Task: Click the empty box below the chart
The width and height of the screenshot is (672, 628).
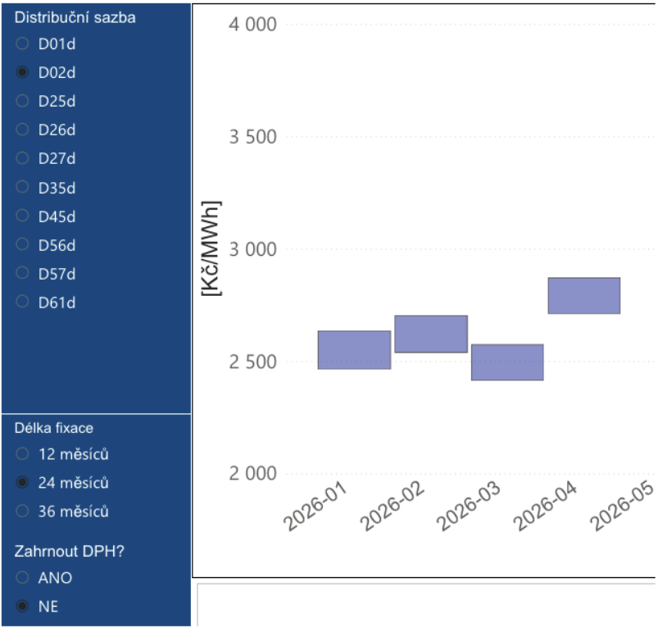Action: (x=426, y=605)
